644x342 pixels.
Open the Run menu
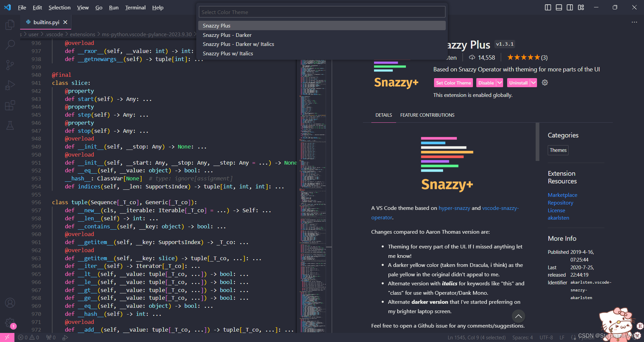point(114,7)
